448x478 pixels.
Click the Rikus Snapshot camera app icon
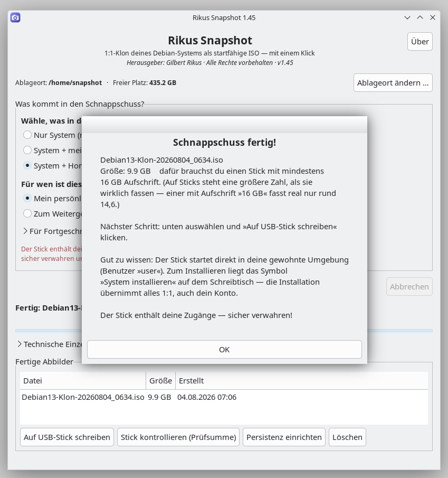(x=15, y=17)
